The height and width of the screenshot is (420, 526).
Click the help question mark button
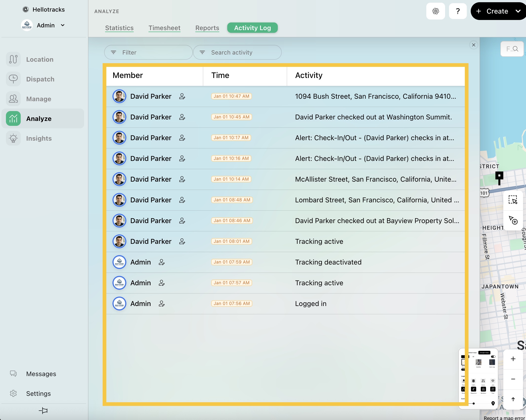pyautogui.click(x=458, y=11)
